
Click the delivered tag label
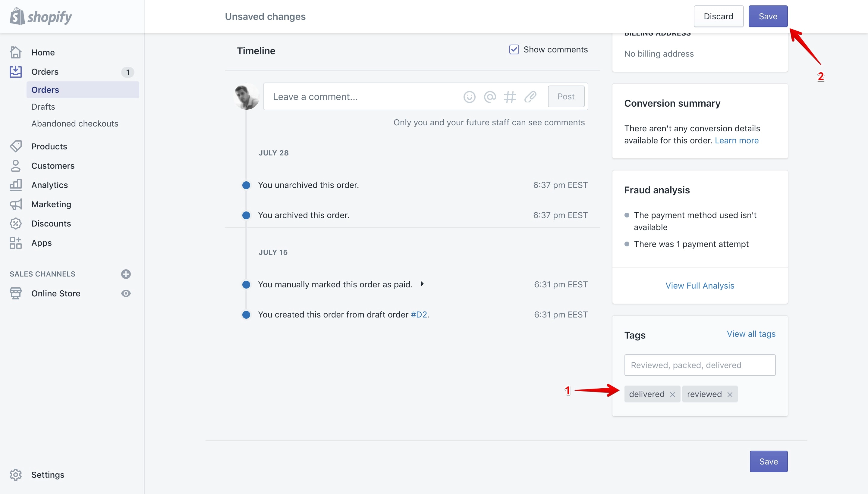pyautogui.click(x=647, y=394)
